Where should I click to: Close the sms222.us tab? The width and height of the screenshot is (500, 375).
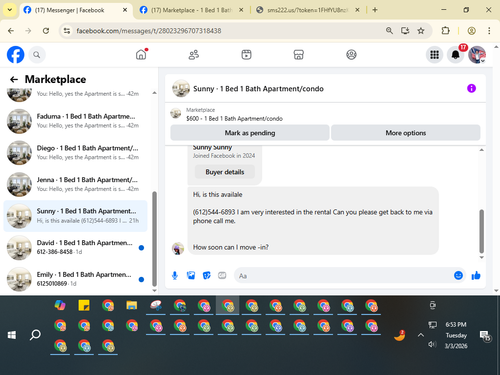(x=357, y=10)
